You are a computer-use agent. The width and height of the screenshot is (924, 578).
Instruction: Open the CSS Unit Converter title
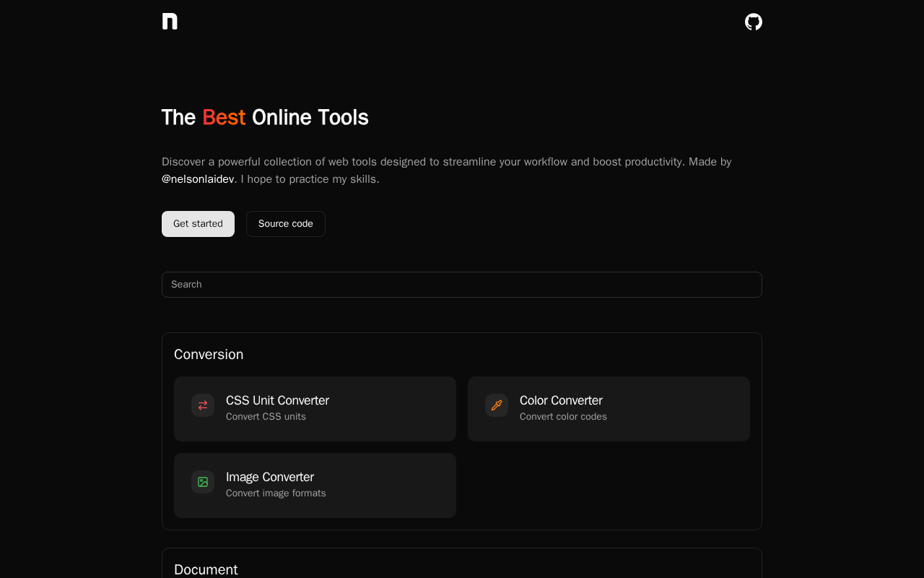(277, 400)
